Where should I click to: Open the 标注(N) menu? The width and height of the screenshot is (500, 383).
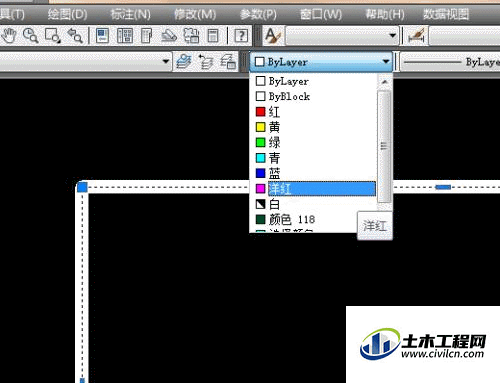130,14
